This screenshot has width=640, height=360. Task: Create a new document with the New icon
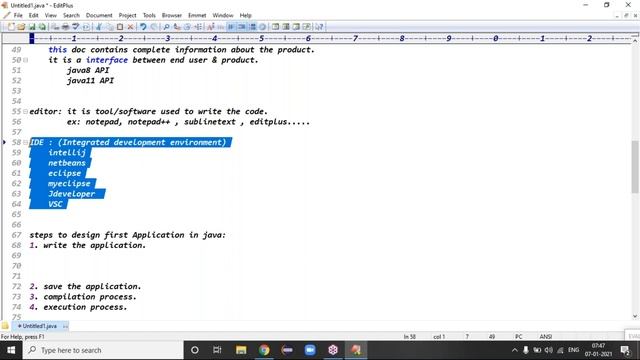[11, 27]
